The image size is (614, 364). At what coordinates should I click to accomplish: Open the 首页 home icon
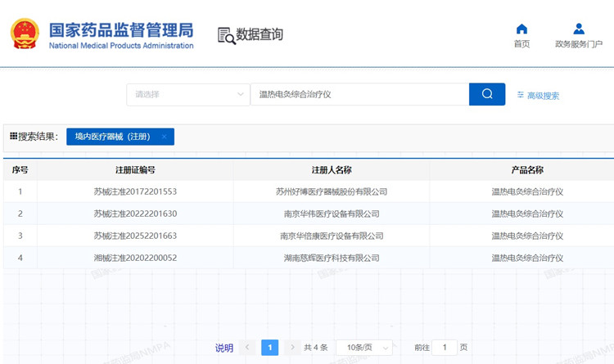click(521, 30)
